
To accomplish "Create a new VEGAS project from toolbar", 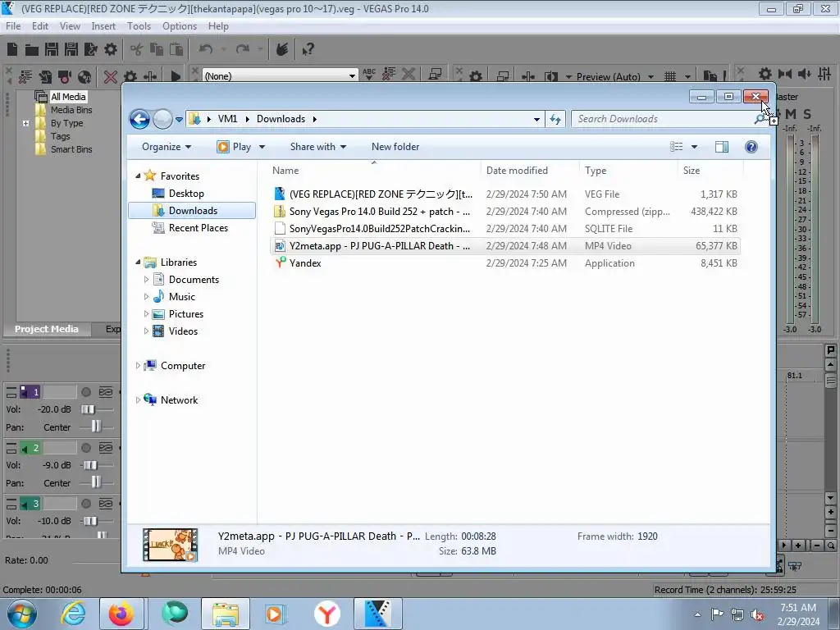I will coord(12,49).
